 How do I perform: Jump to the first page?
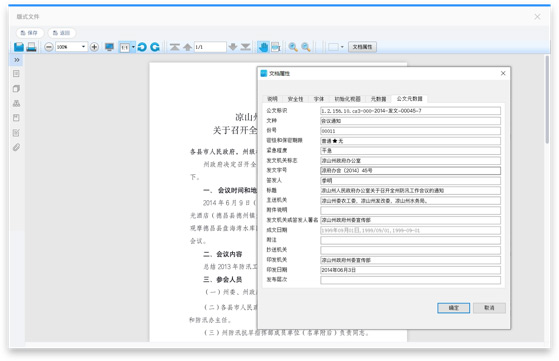174,47
